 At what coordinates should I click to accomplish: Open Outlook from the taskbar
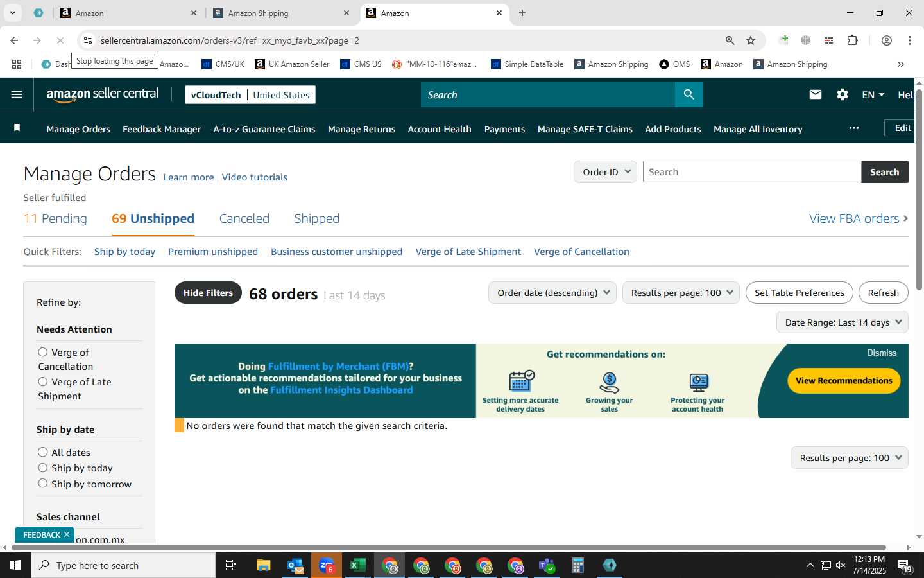295,565
